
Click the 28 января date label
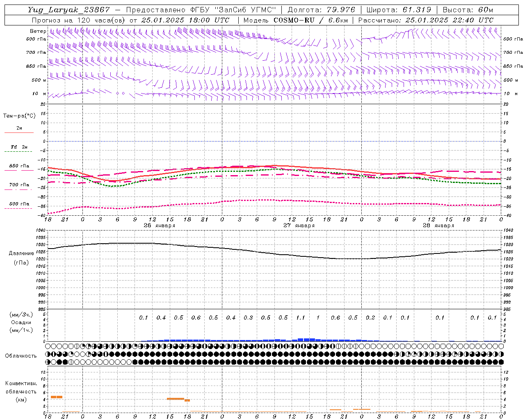click(438, 226)
